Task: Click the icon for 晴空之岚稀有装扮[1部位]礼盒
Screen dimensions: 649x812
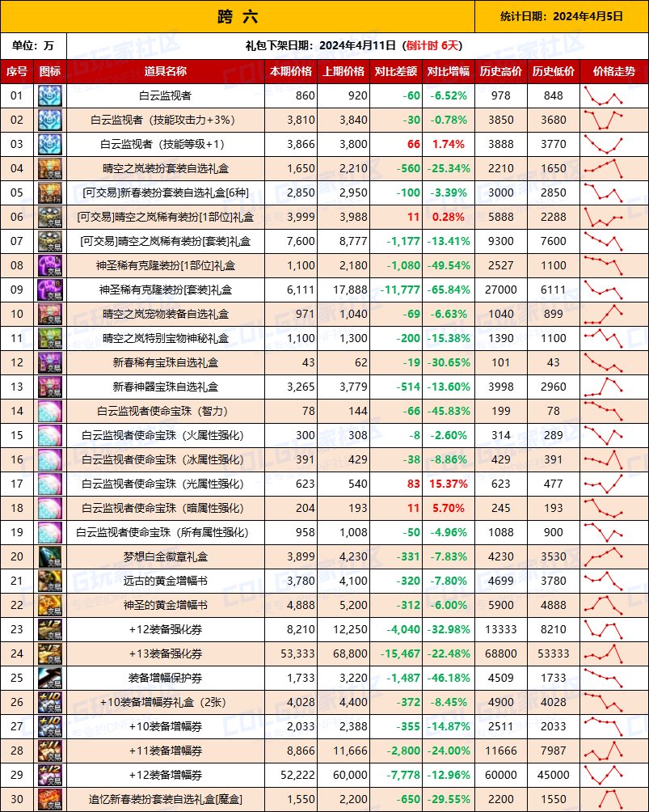Action: [x=50, y=217]
